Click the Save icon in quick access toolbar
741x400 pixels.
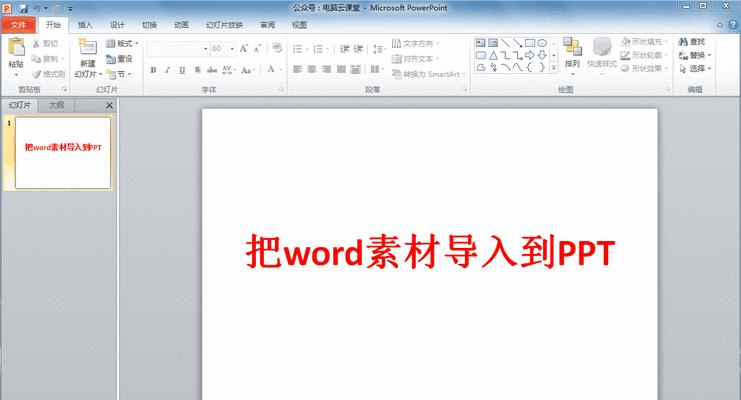tap(24, 9)
